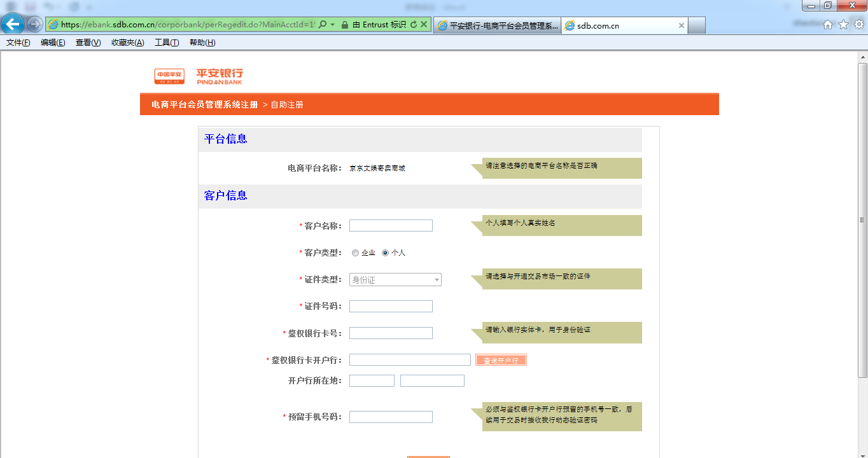Viewport: 868px width, 458px height.
Task: Select the 企业 customer type radio button
Action: pos(355,253)
